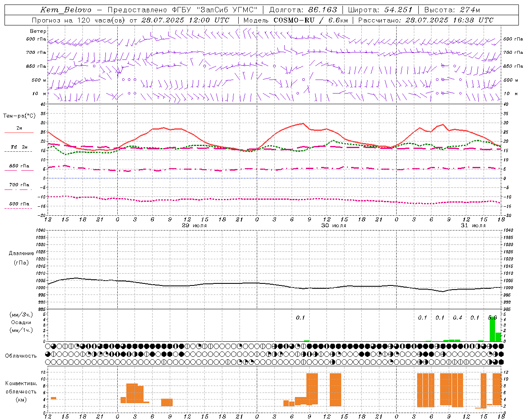
Task: Click the 'Тем-ра(°C)' axis title
Action: [19, 116]
